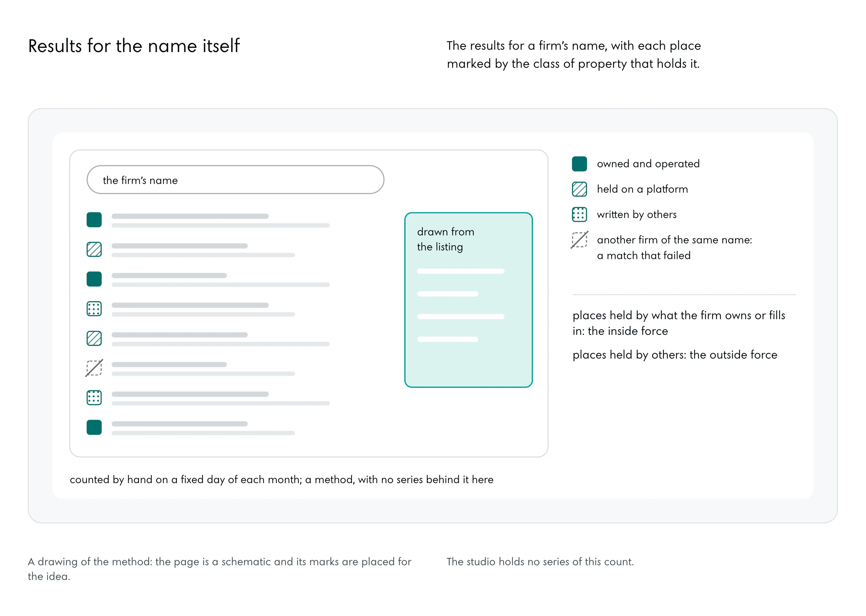Select the solid teal marker on the last search result
Image resolution: width=866 pixels, height=616 pixels.
pos(94,427)
